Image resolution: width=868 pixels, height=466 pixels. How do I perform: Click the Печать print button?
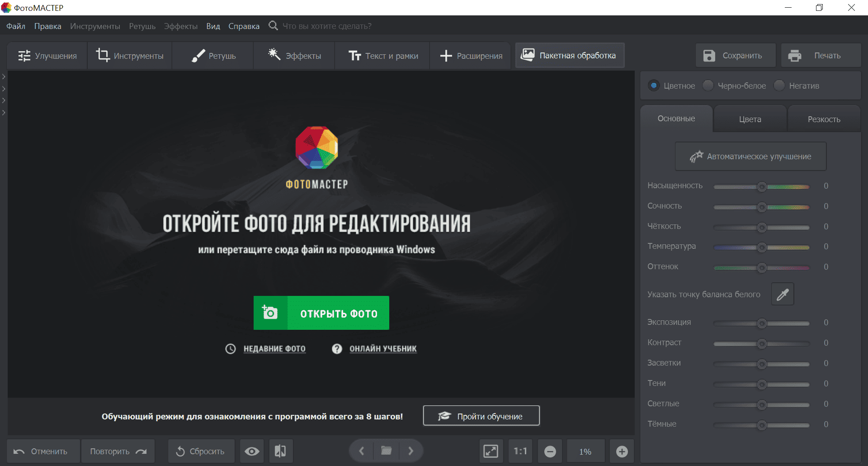pyautogui.click(x=821, y=55)
